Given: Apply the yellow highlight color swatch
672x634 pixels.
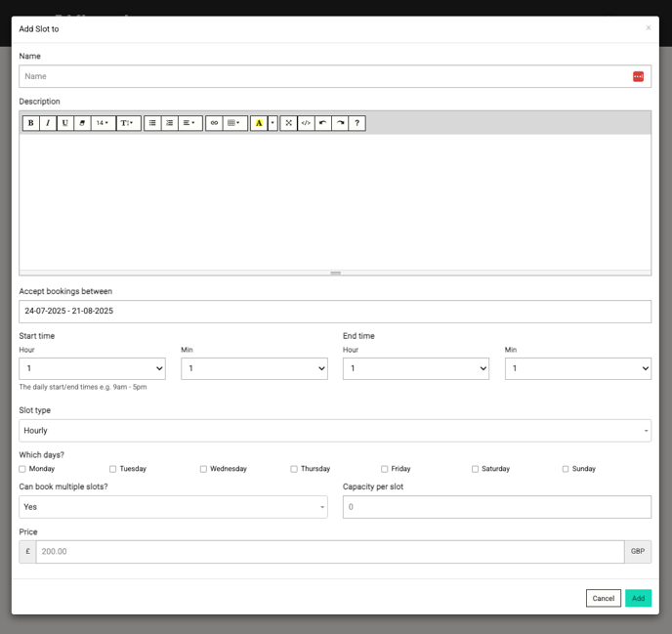Looking at the screenshot, I should 258,123.
